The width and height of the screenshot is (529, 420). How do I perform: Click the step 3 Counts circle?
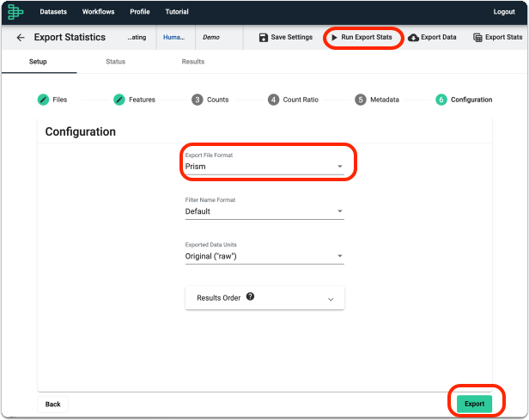198,100
